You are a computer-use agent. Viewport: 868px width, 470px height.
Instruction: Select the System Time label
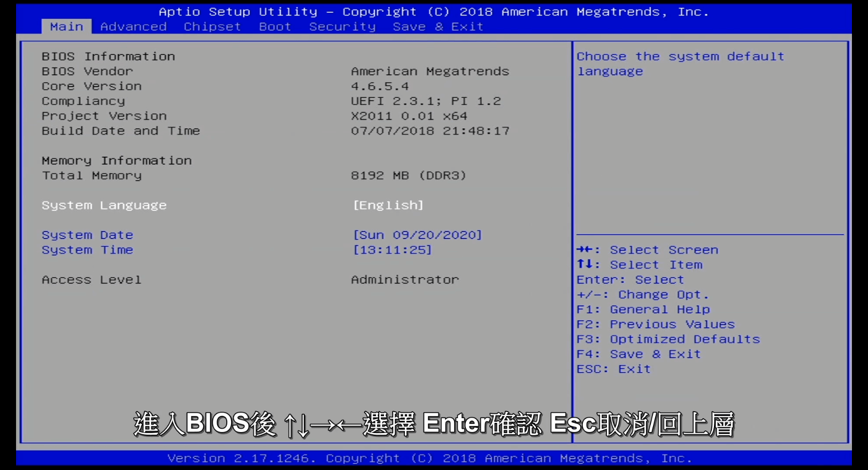coord(88,250)
